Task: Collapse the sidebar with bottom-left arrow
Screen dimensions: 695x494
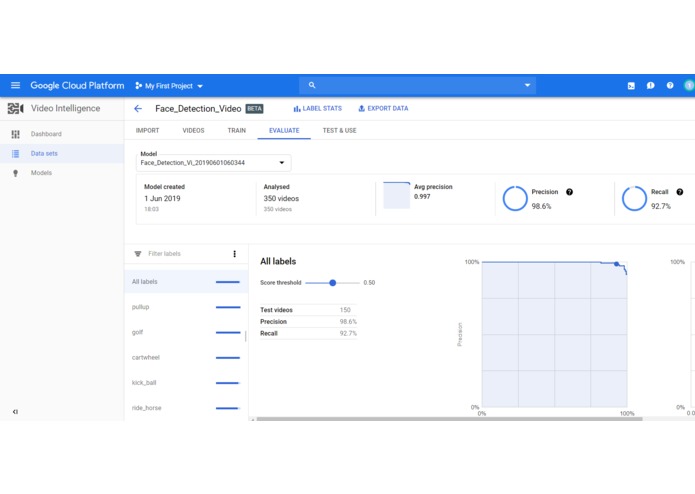Action: 16,412
